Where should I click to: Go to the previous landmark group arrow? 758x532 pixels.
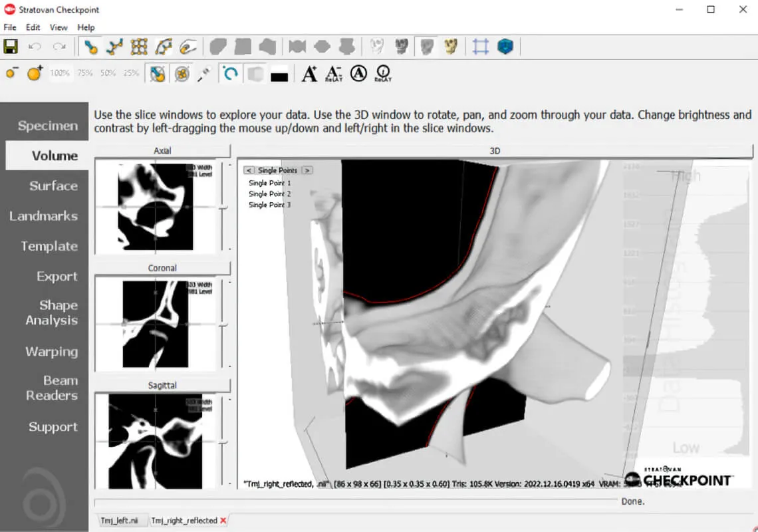click(248, 170)
